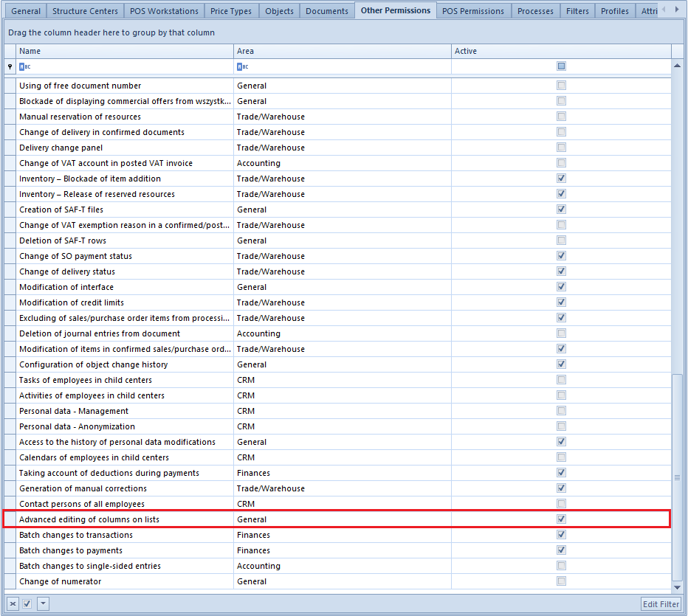Select row 'Change of VAT account in posted VAT invoice'
688x616 pixels.
(338, 163)
